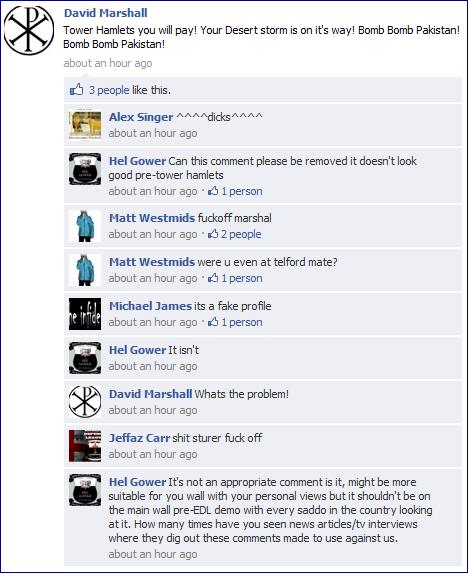Click the like thumb icon on 'fake profile' comment
469x574 pixels.
(213, 322)
